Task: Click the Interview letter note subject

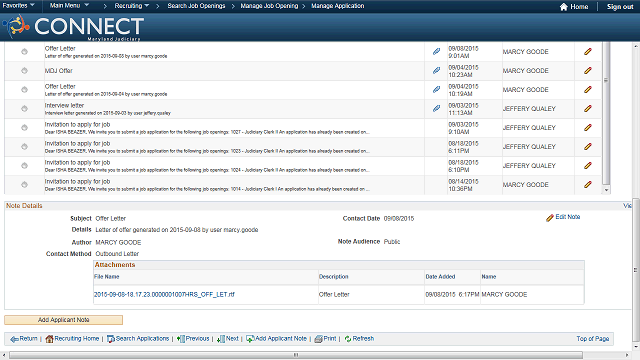Action: click(x=64, y=105)
